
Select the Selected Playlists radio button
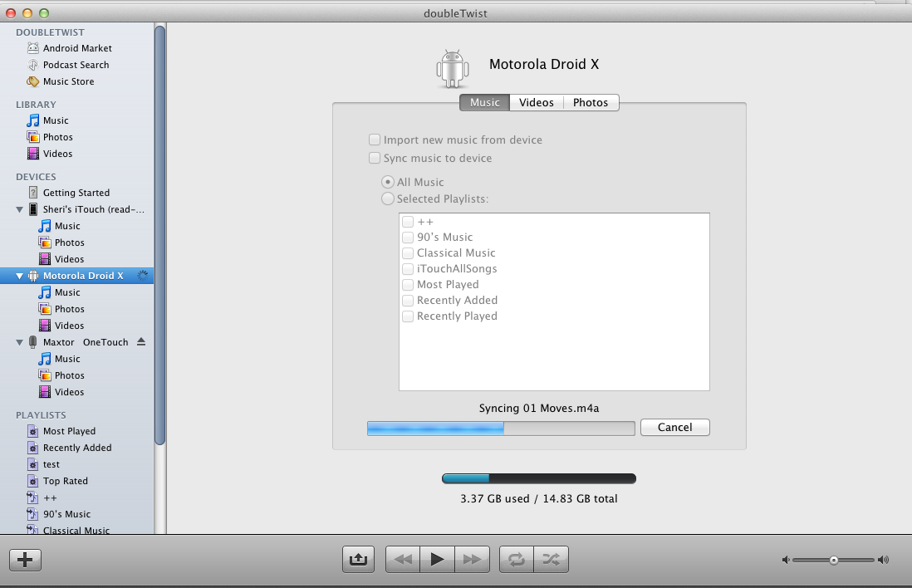click(388, 199)
